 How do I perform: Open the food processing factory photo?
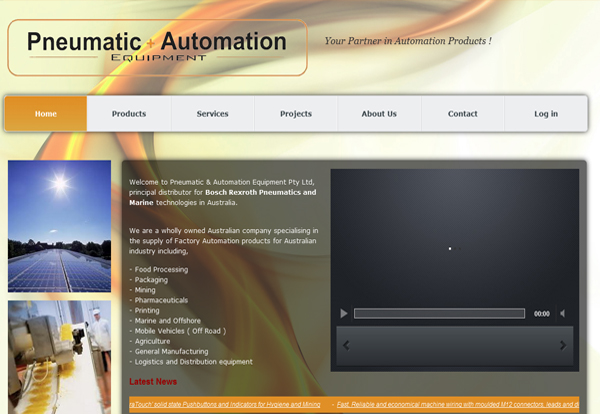(x=59, y=357)
